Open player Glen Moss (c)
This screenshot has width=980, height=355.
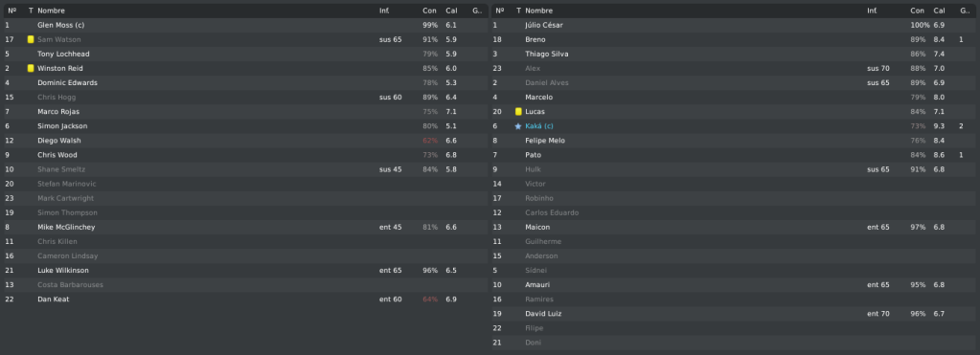[60, 25]
